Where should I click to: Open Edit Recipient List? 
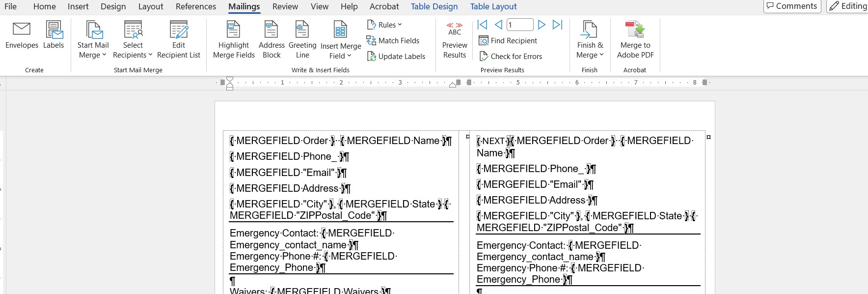point(179,40)
